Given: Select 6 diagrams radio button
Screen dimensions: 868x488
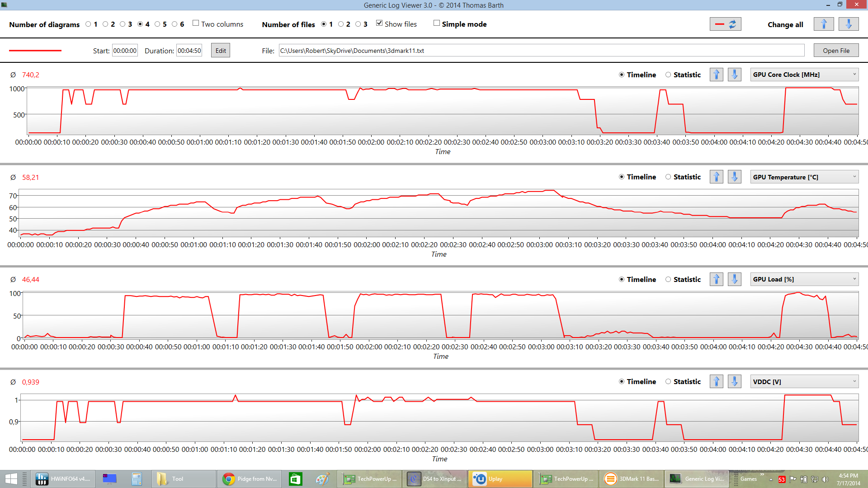Looking at the screenshot, I should tap(175, 24).
